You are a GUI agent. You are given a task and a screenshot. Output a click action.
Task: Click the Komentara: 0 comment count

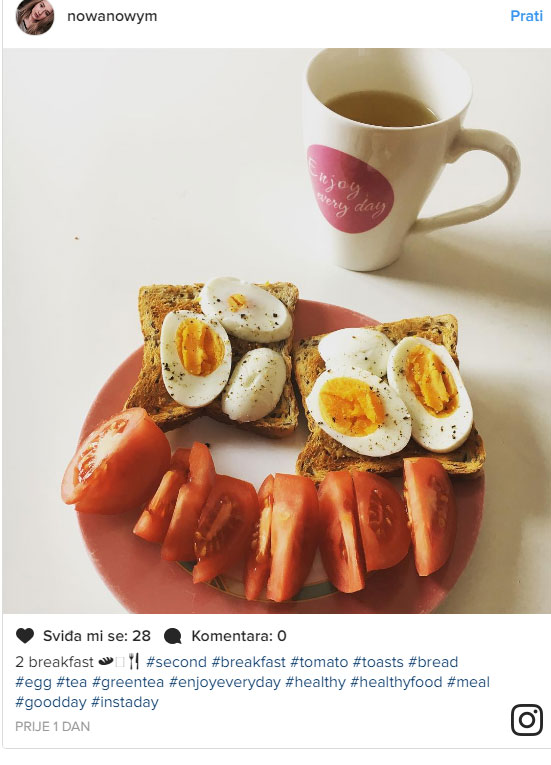(x=239, y=636)
